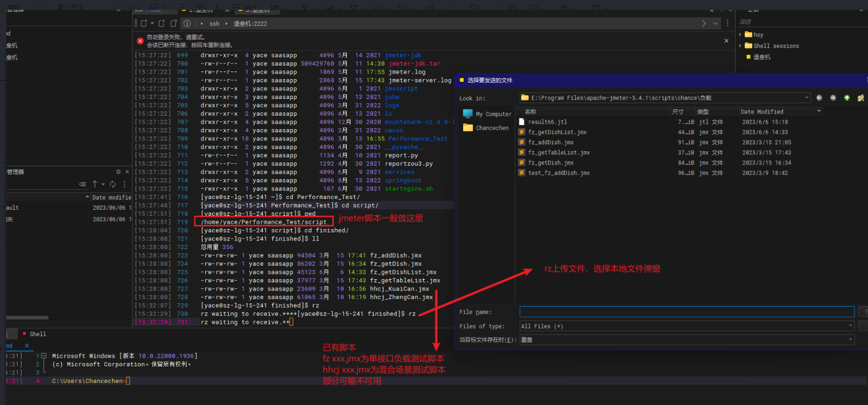Sort the file list by the 类型 column
This screenshot has width=868, height=405.
716,112
